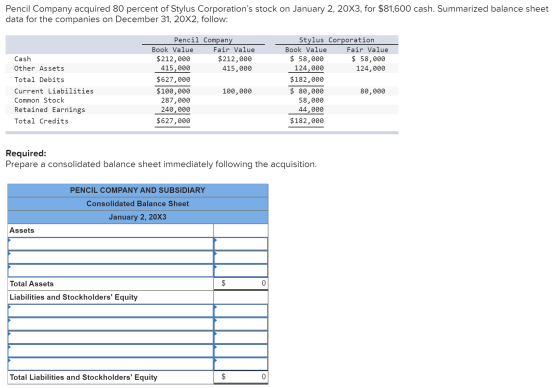Click 'Liabilities and Stockholders' Equity' section heading
Viewport: 560px width, 388px height.
pyautogui.click(x=74, y=297)
